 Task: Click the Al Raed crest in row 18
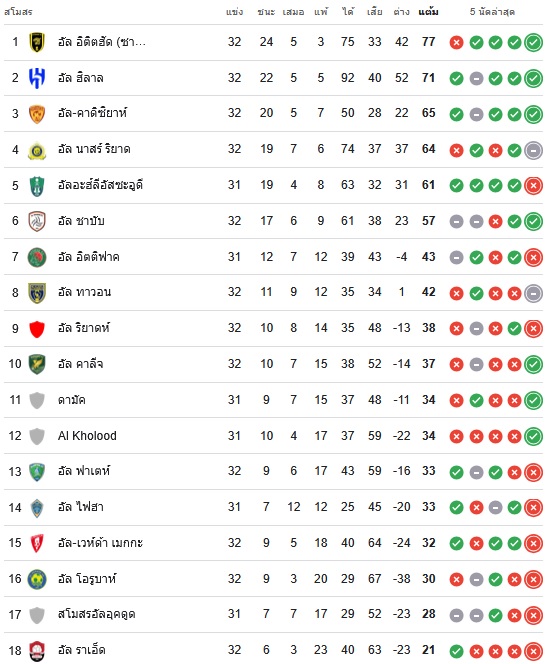tap(37, 651)
